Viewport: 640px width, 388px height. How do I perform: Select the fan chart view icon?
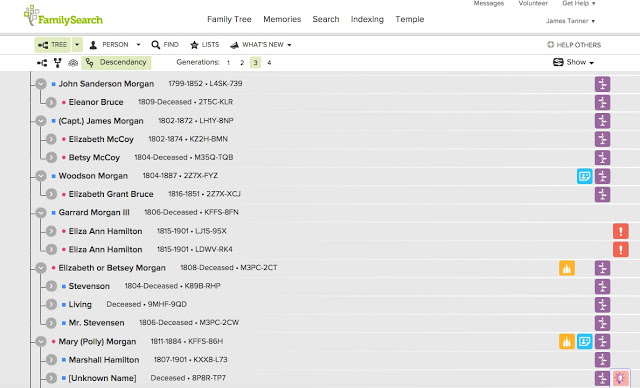click(x=73, y=63)
